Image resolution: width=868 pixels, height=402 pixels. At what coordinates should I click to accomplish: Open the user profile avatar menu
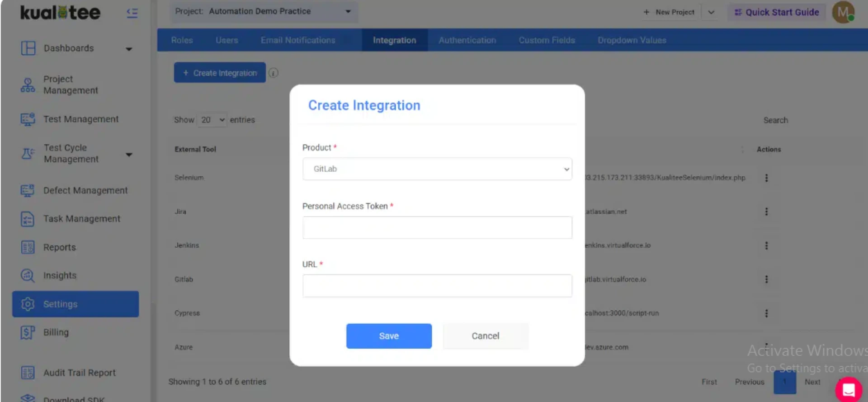(844, 12)
